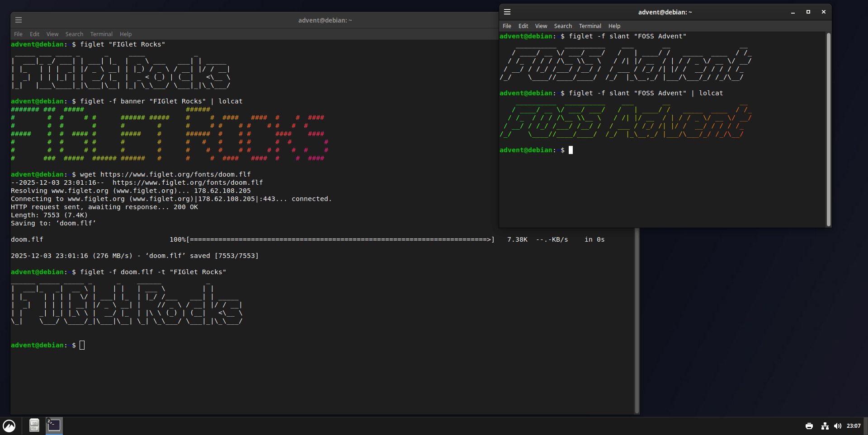Switch to terminal taskbar button

point(54,426)
